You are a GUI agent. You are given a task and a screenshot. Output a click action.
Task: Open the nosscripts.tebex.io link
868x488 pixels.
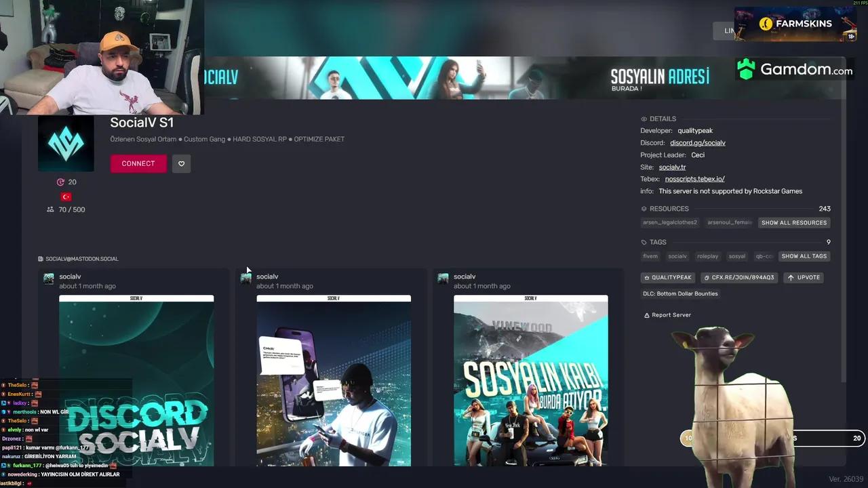pos(694,179)
